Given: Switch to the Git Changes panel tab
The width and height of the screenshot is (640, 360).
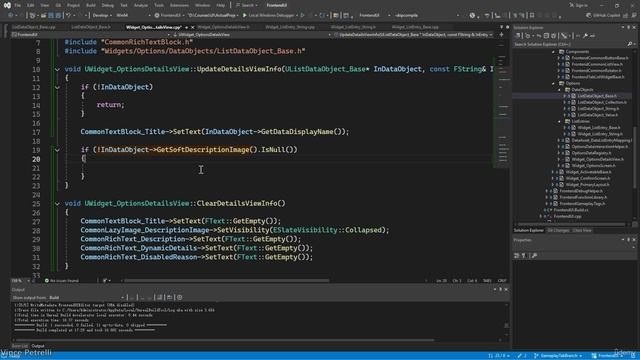Looking at the screenshot, I should [558, 230].
